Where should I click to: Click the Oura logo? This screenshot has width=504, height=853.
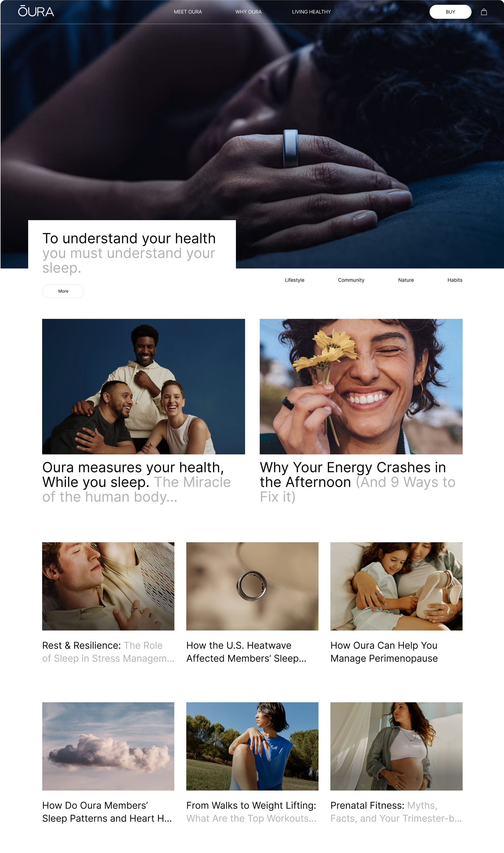click(36, 11)
